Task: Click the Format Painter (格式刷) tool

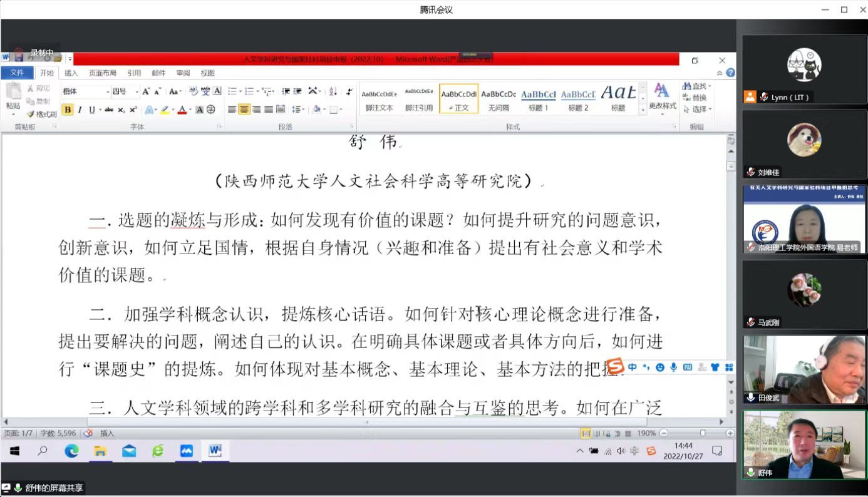Action: [x=41, y=114]
